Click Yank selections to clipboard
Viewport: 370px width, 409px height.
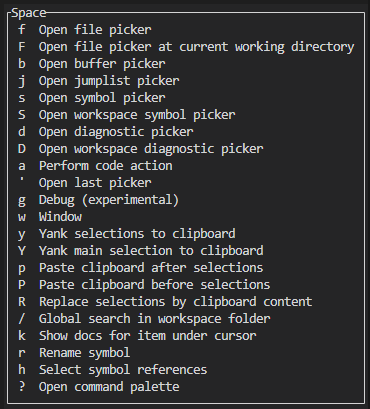127,234
